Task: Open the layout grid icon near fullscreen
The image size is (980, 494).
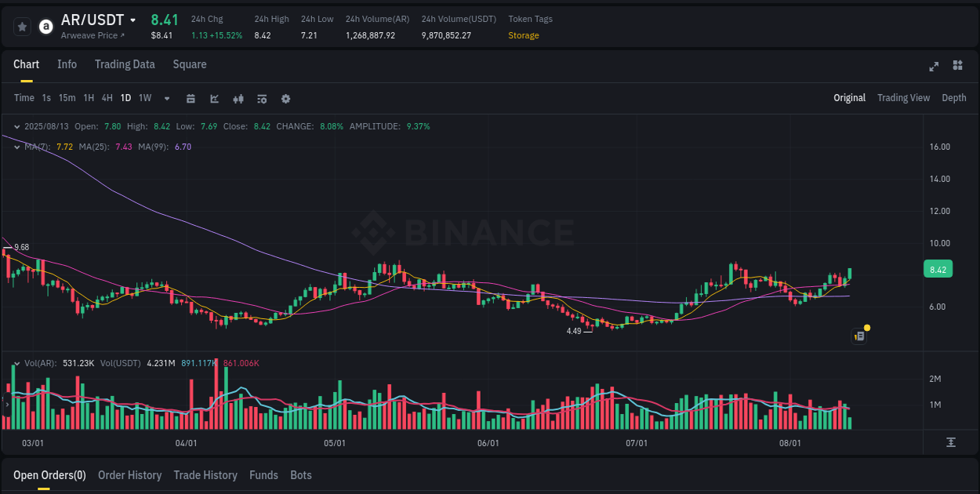Action: point(957,67)
